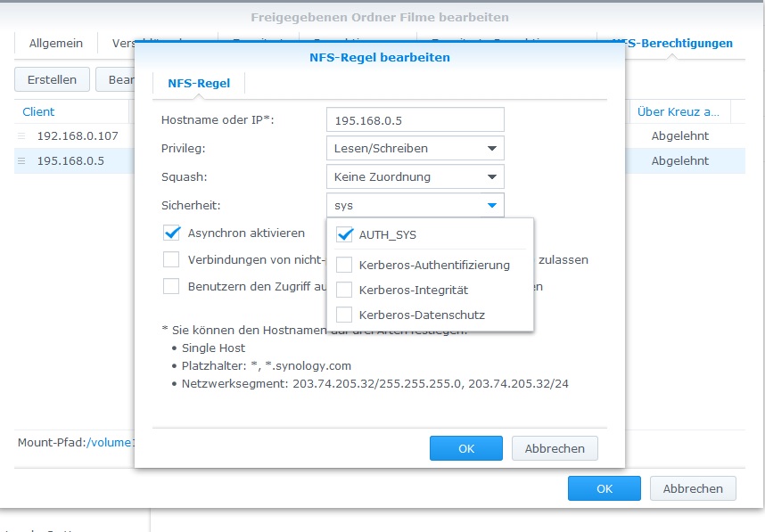Open the NFS-Berechtigungen tab

[x=672, y=43]
